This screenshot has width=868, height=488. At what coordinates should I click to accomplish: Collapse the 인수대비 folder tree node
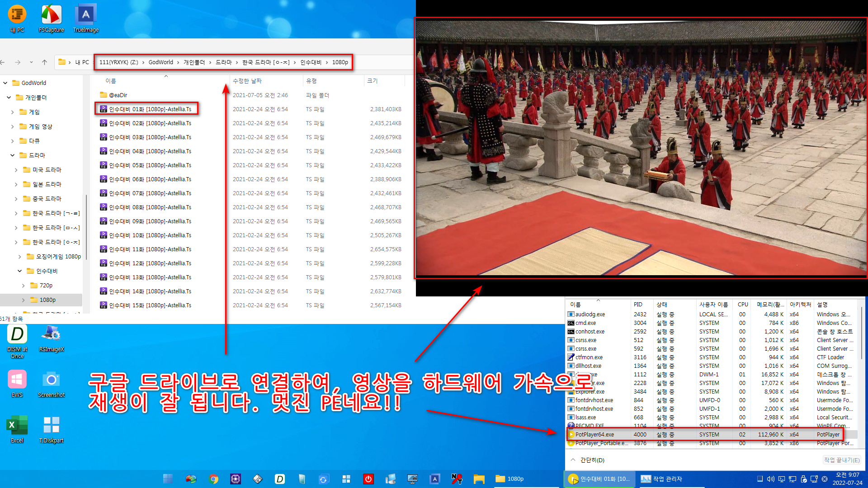point(20,271)
